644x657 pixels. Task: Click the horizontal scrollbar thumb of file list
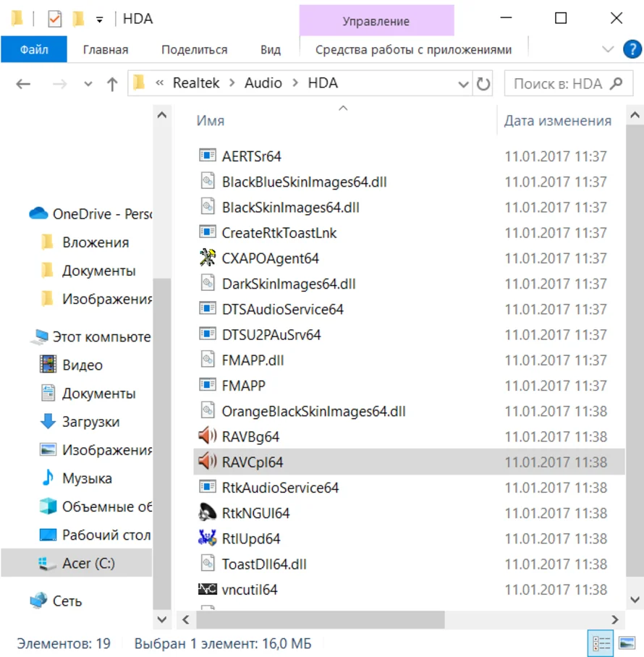[x=320, y=619]
